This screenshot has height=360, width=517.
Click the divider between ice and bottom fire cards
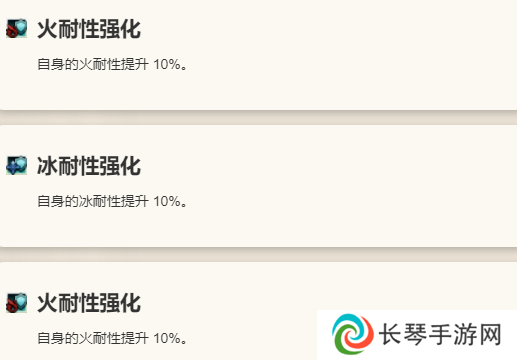point(258,255)
